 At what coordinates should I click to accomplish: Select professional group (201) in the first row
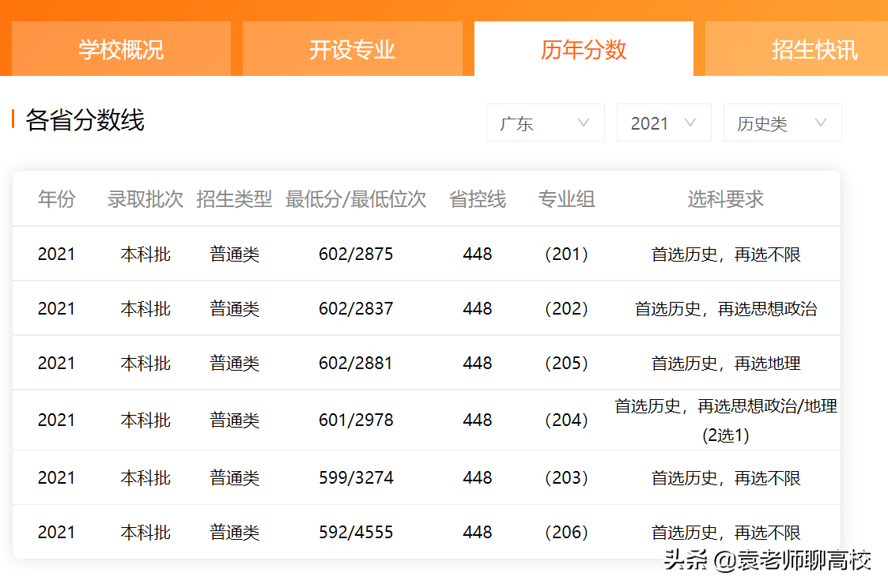coord(566,254)
